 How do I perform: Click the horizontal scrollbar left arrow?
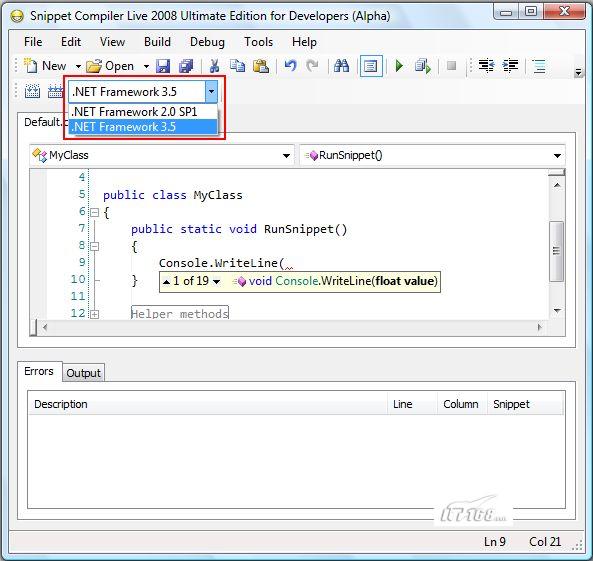[x=45, y=327]
